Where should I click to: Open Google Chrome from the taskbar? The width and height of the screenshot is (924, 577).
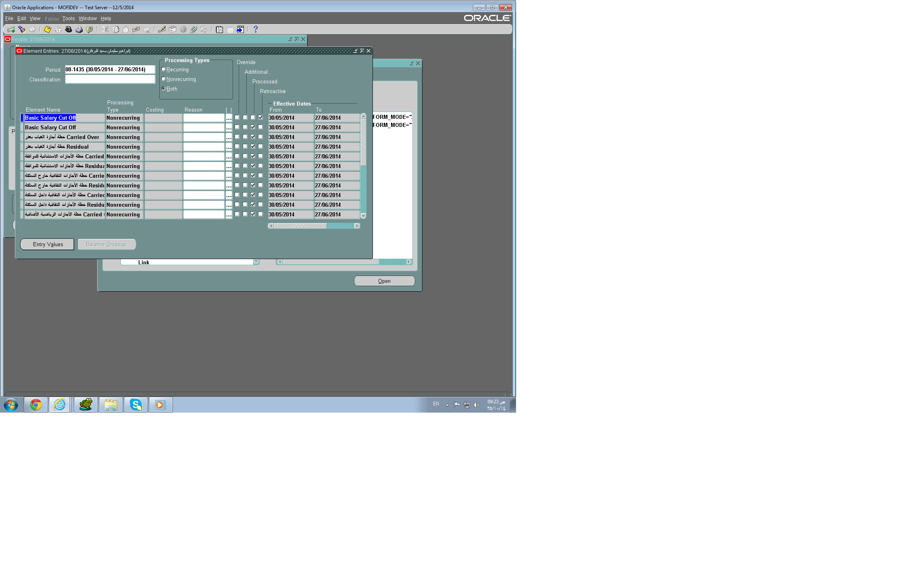(36, 405)
